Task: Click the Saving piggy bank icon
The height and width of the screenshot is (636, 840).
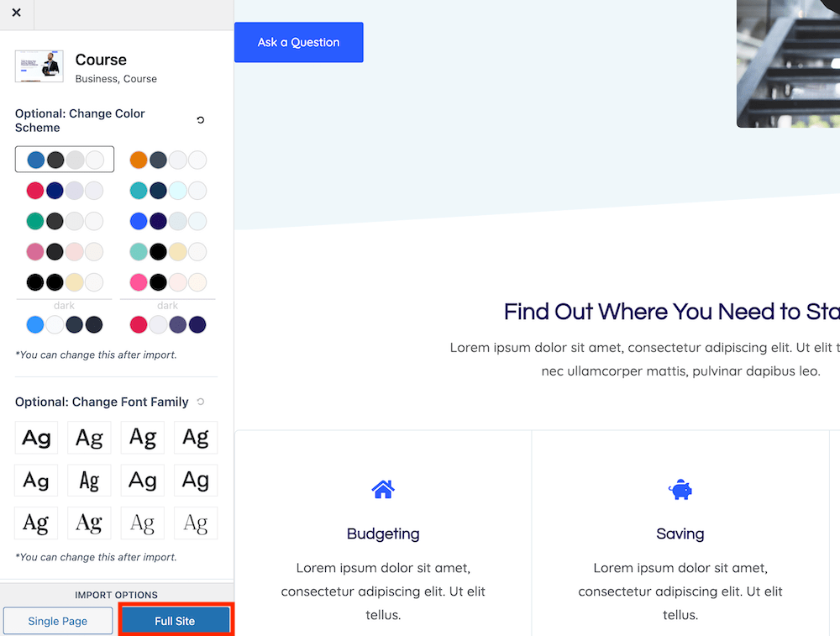Action: (680, 489)
